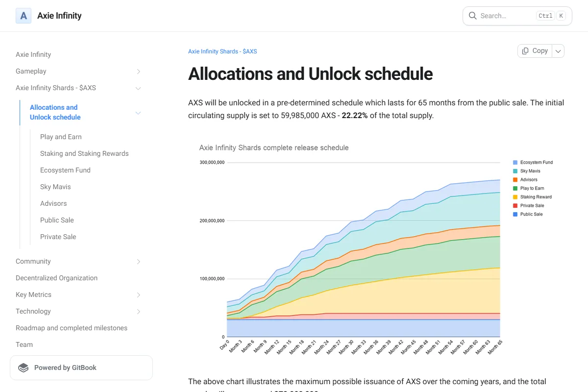Open the Sky Mavis subpage
Image resolution: width=588 pixels, height=392 pixels.
(x=55, y=187)
